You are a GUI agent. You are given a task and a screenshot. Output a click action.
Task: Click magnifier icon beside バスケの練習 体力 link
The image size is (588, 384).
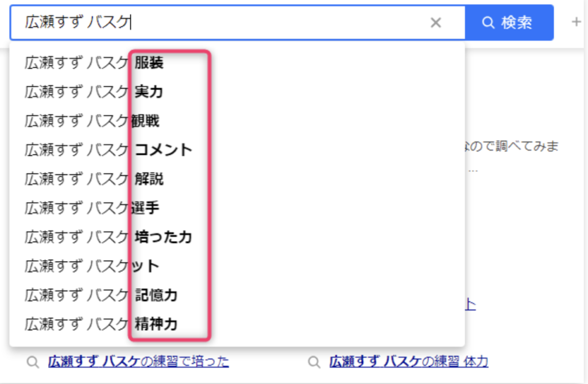pyautogui.click(x=314, y=362)
